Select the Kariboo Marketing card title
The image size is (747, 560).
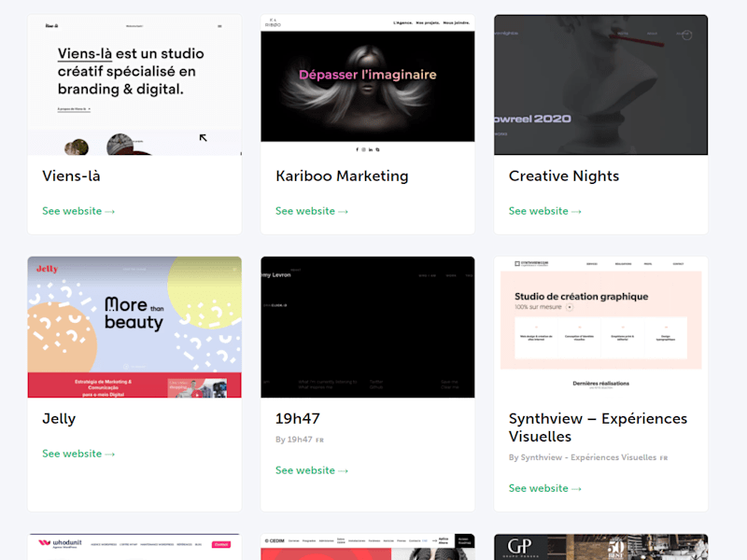342,175
